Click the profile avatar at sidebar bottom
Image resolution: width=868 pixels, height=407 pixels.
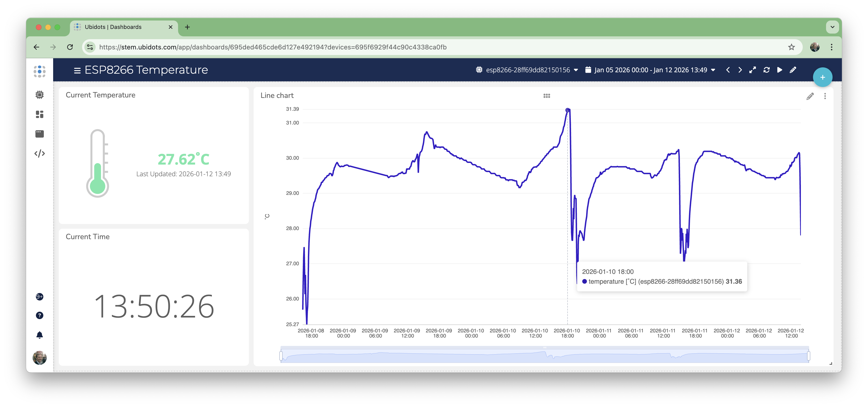(x=40, y=358)
